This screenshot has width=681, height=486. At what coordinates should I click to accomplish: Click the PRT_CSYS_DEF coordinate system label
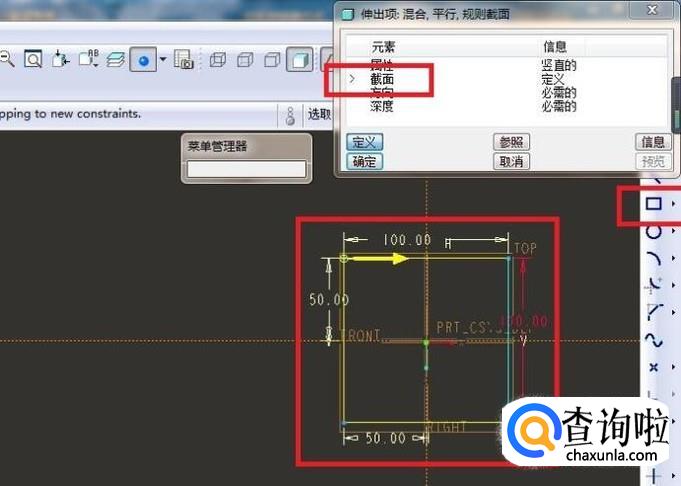484,327
